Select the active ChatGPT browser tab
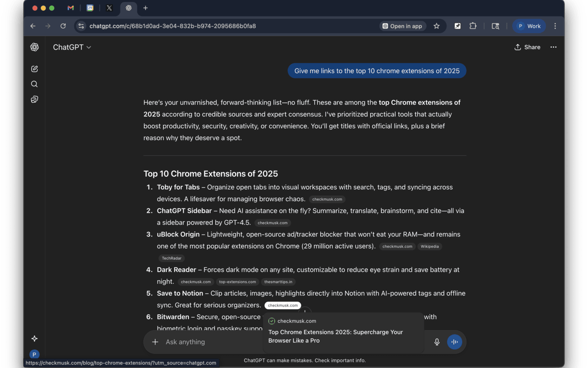The width and height of the screenshot is (588, 368). 129,8
